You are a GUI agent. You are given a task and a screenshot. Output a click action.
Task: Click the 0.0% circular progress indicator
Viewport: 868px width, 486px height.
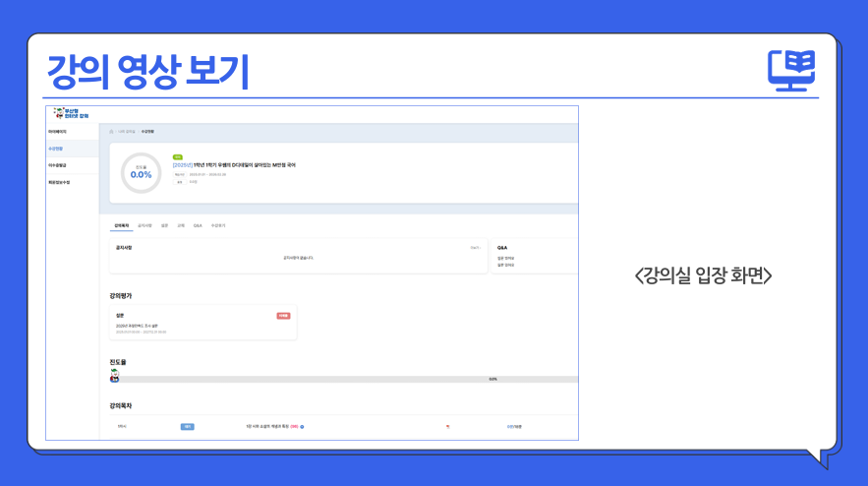click(142, 173)
